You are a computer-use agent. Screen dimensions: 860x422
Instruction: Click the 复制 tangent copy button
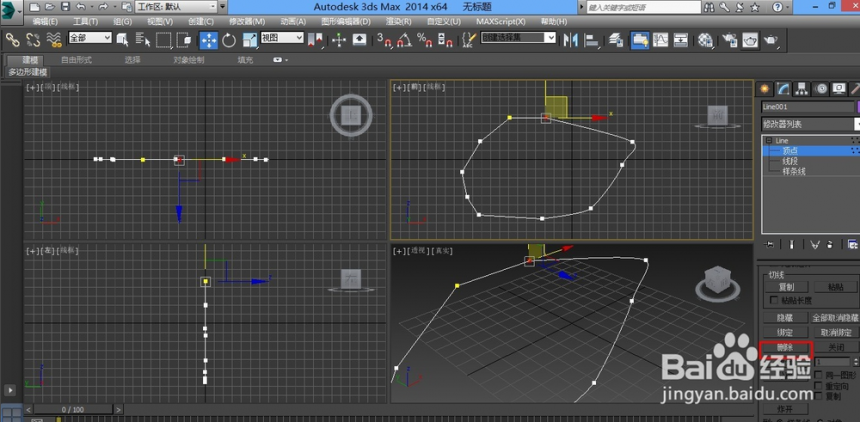(x=786, y=287)
